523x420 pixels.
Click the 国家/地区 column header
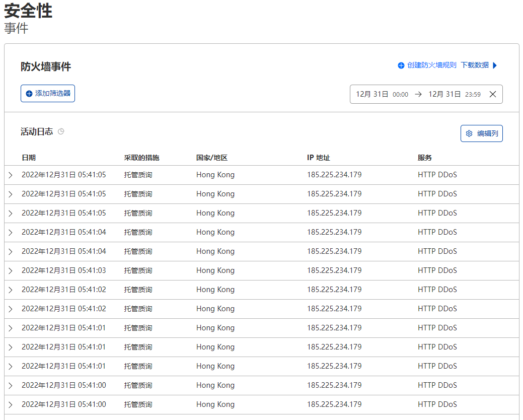click(x=212, y=158)
